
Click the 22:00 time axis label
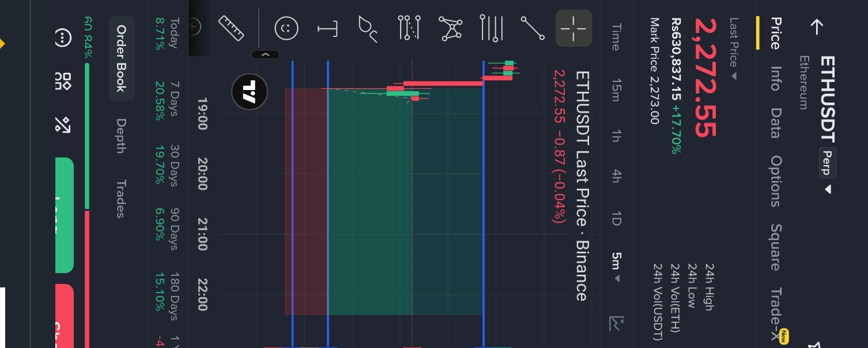201,294
